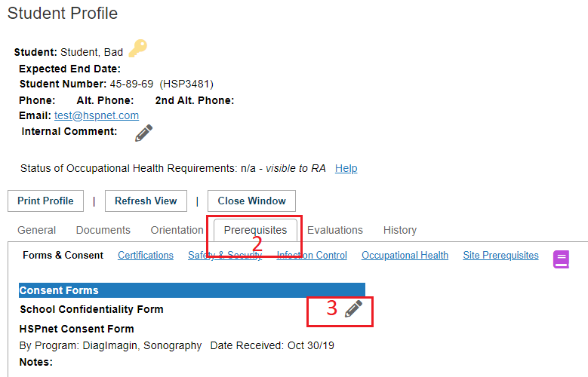Open the Orientation tab
The width and height of the screenshot is (588, 377).
(177, 230)
